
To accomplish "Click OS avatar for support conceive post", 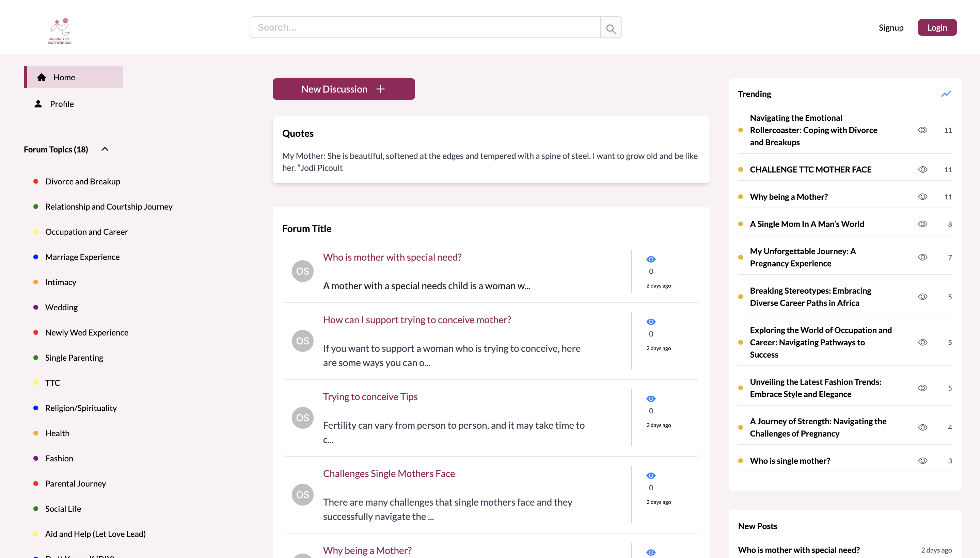I will (303, 341).
